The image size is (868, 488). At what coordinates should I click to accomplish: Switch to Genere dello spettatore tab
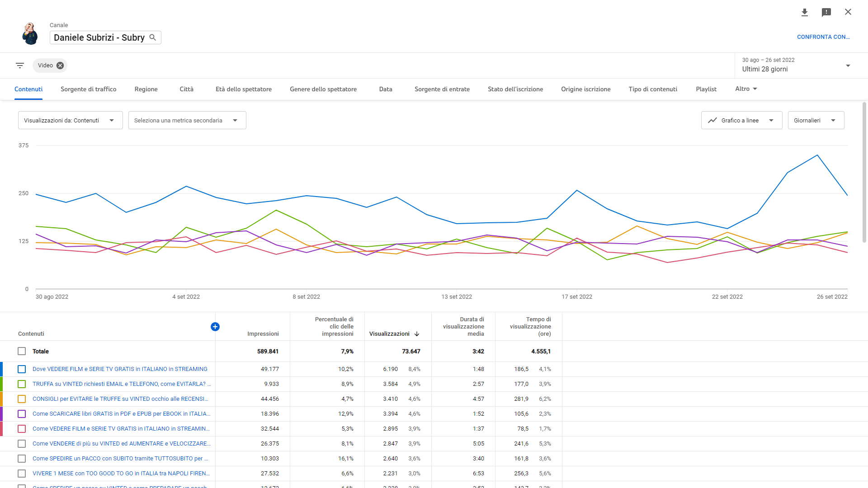tap(323, 89)
